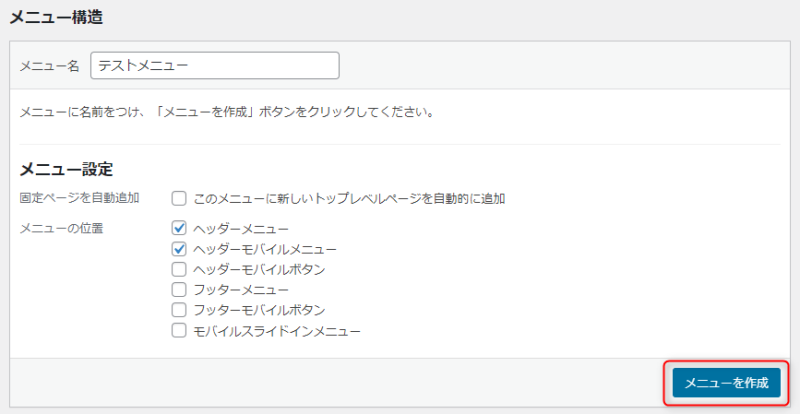Click the フッターモバイルボタン label text

tap(258, 310)
